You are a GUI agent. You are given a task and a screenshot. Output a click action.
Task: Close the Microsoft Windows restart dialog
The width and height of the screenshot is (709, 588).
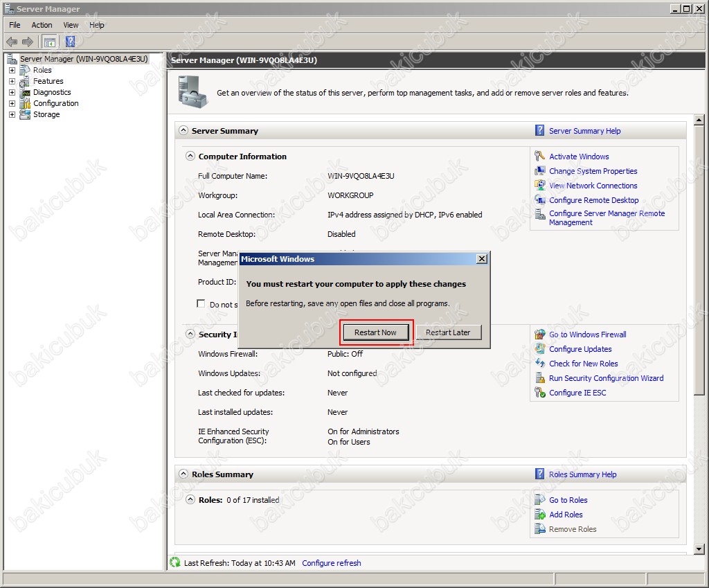point(482,259)
